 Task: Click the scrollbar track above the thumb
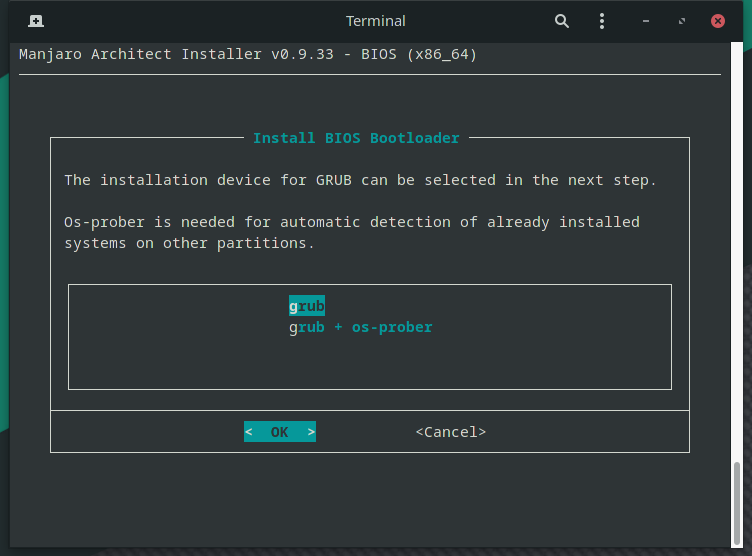736,250
